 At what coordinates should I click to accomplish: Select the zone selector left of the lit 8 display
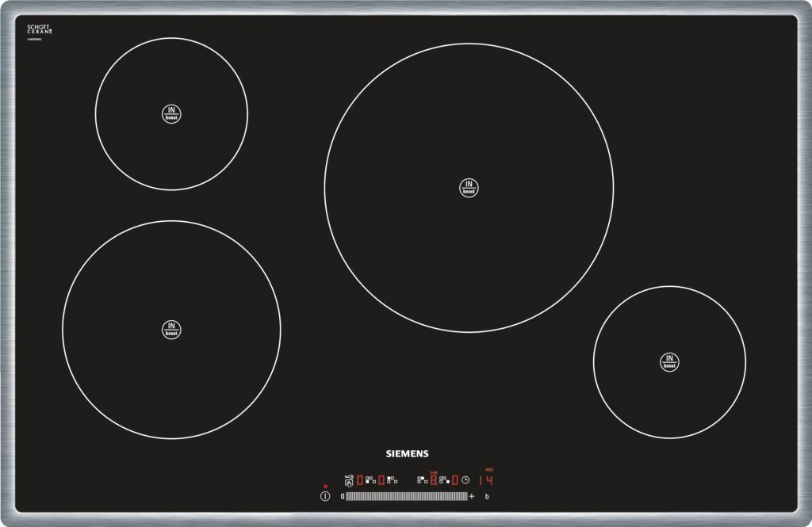click(422, 479)
